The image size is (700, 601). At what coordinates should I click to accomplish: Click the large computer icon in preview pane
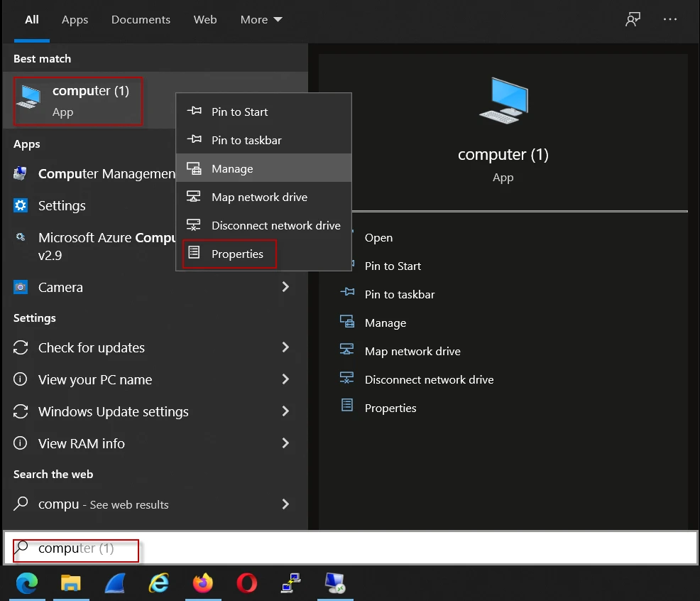tap(503, 101)
